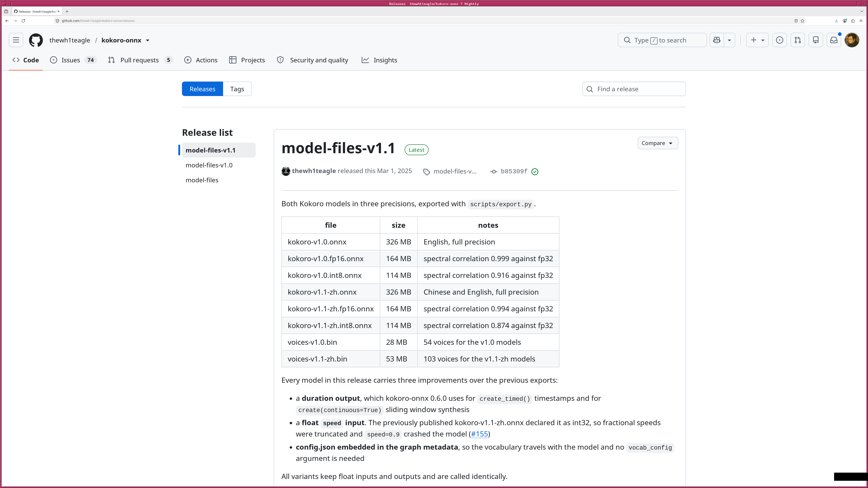Click the Type / to search box
Viewport: 868px width, 488px height.
(662, 40)
